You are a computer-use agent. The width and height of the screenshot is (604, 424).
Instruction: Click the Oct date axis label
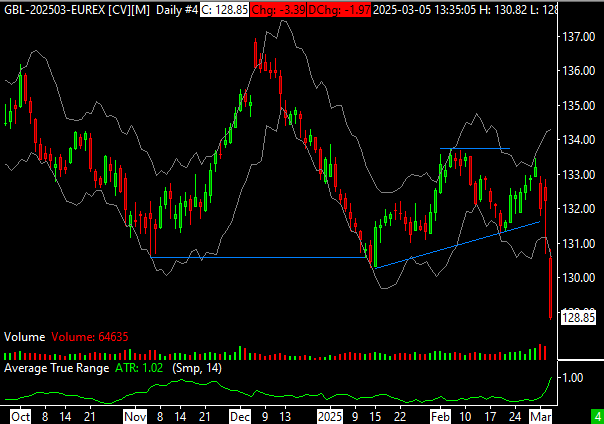[x=20, y=417]
